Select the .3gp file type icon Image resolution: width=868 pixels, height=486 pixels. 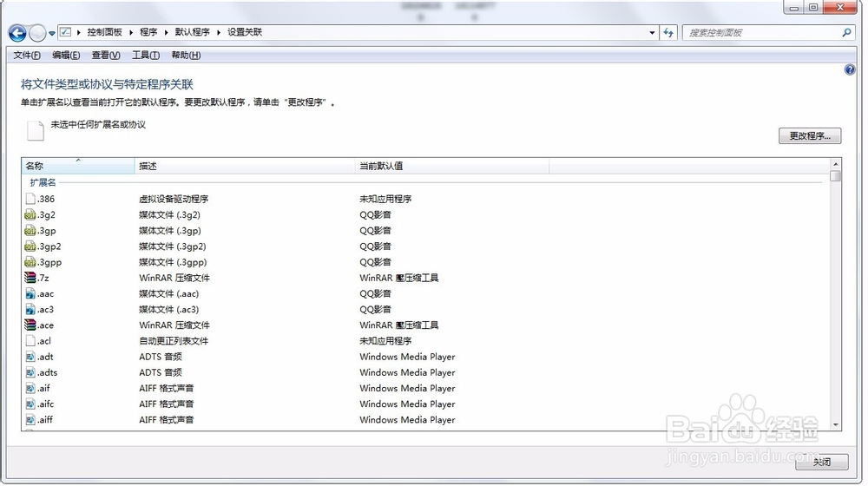point(30,231)
